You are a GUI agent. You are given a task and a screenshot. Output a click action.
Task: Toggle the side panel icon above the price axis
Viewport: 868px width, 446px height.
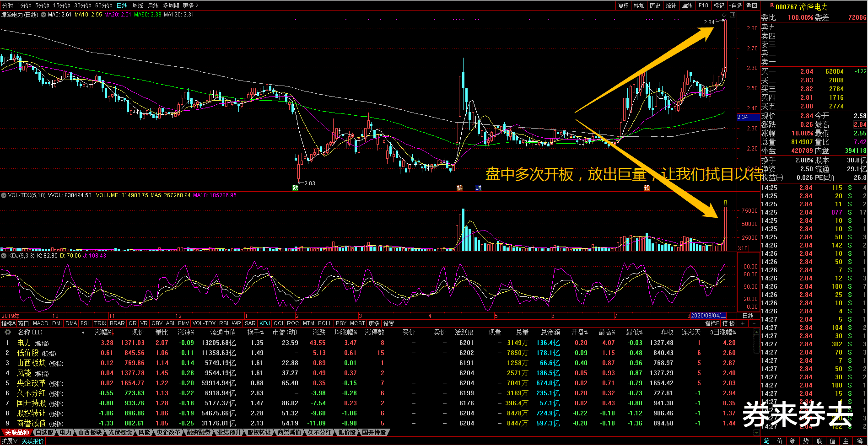(733, 15)
